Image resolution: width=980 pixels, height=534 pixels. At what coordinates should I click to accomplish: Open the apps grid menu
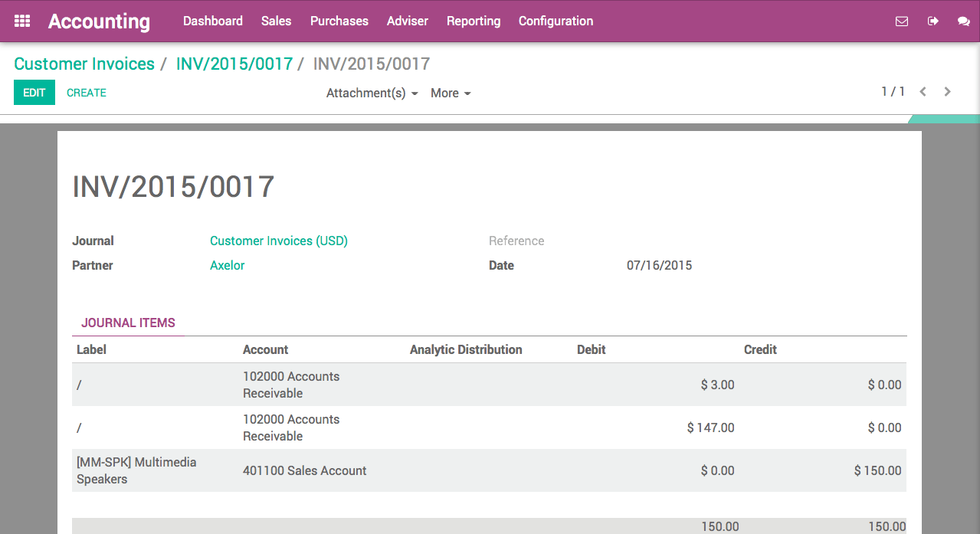click(x=21, y=21)
